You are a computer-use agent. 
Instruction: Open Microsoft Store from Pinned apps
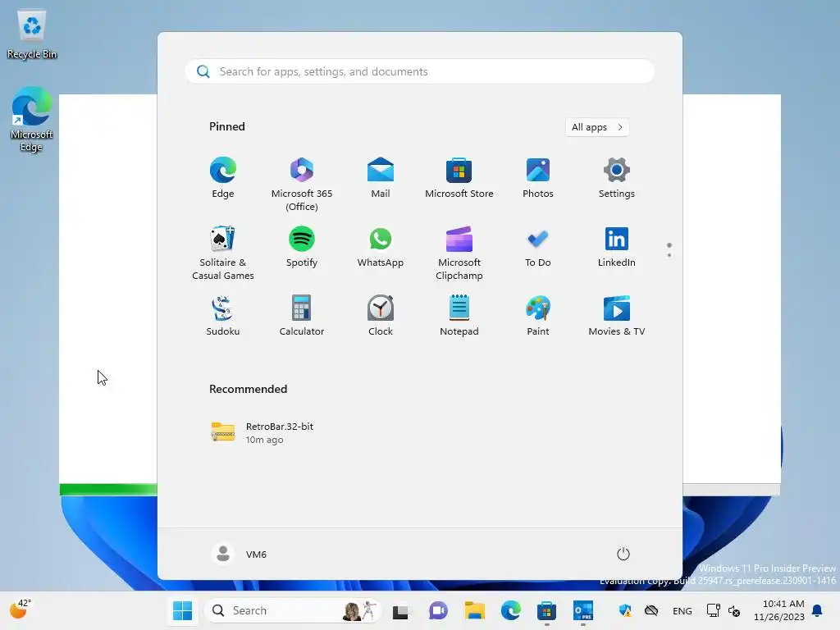pyautogui.click(x=459, y=178)
